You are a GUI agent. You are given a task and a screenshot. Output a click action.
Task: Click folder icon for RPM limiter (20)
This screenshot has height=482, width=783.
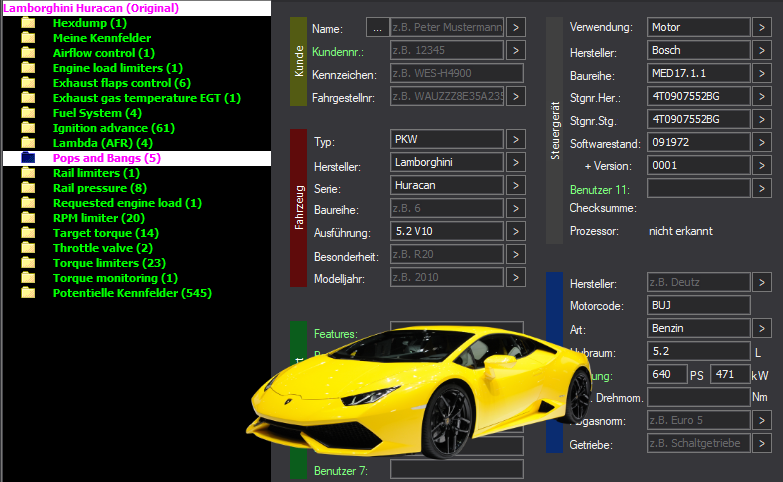click(x=28, y=218)
